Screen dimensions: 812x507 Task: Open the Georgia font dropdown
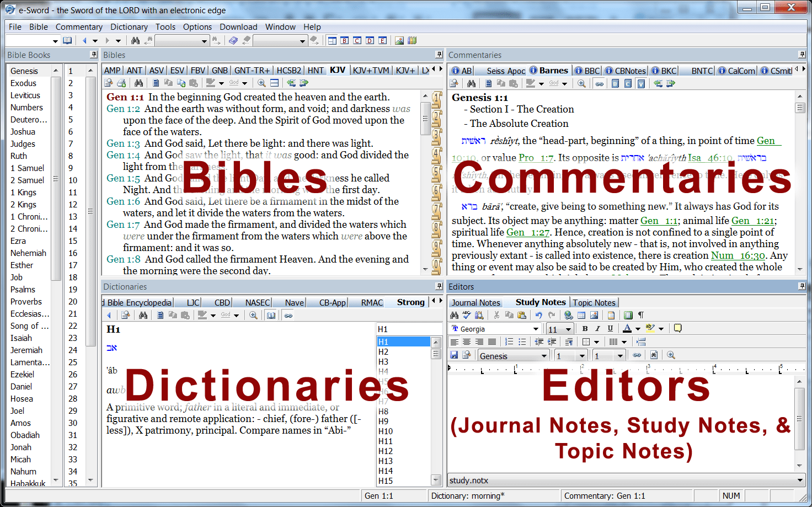click(536, 329)
